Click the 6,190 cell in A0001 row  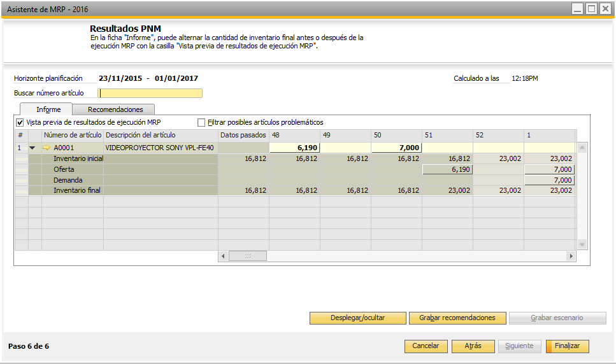(x=295, y=148)
